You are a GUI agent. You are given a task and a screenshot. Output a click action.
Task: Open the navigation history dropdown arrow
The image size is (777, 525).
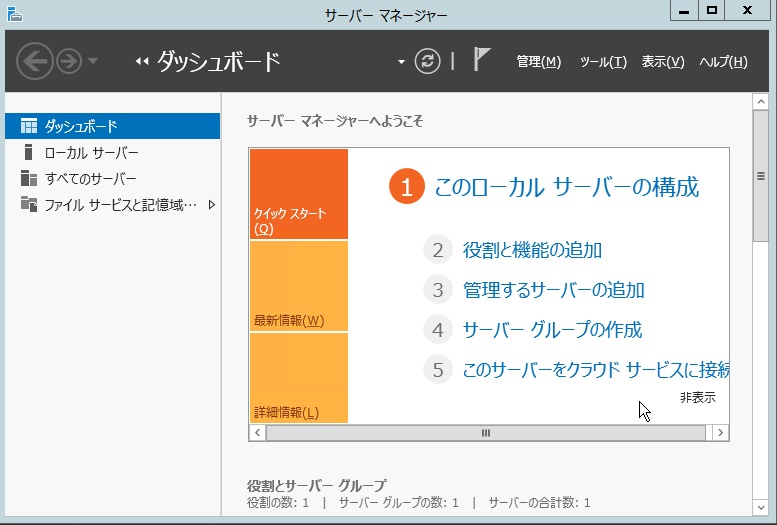pos(94,62)
